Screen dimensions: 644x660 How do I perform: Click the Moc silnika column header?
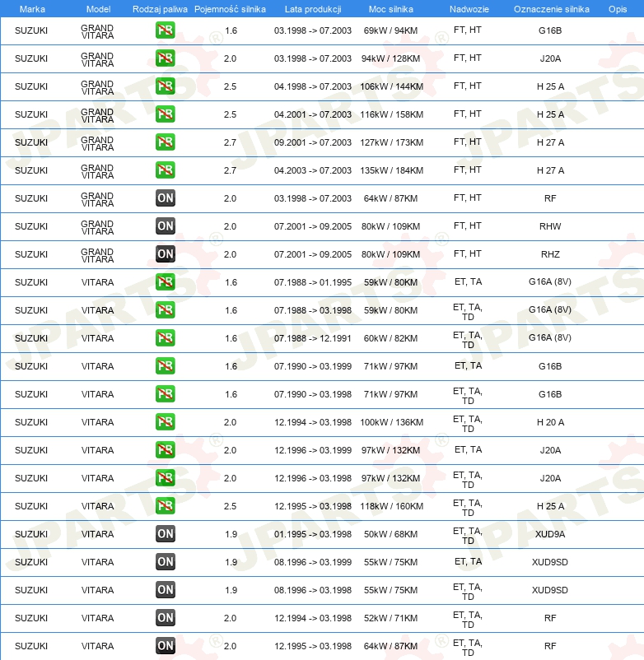click(x=391, y=9)
